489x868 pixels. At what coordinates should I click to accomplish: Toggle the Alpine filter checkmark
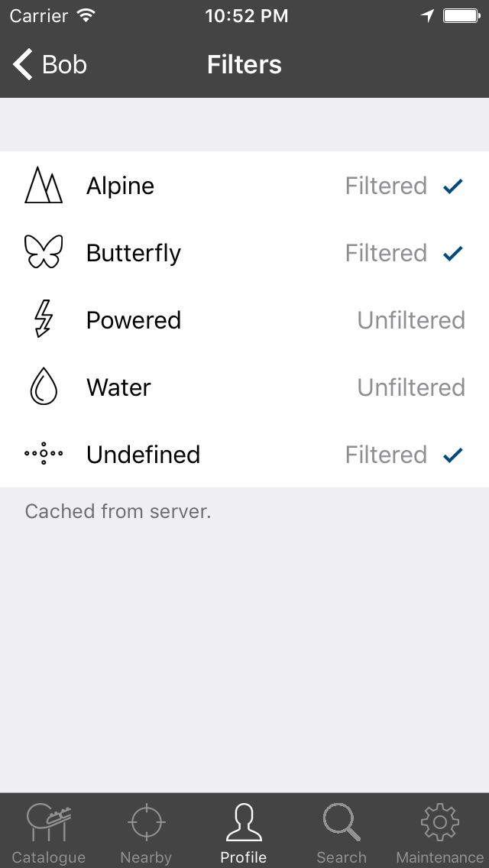coord(452,185)
